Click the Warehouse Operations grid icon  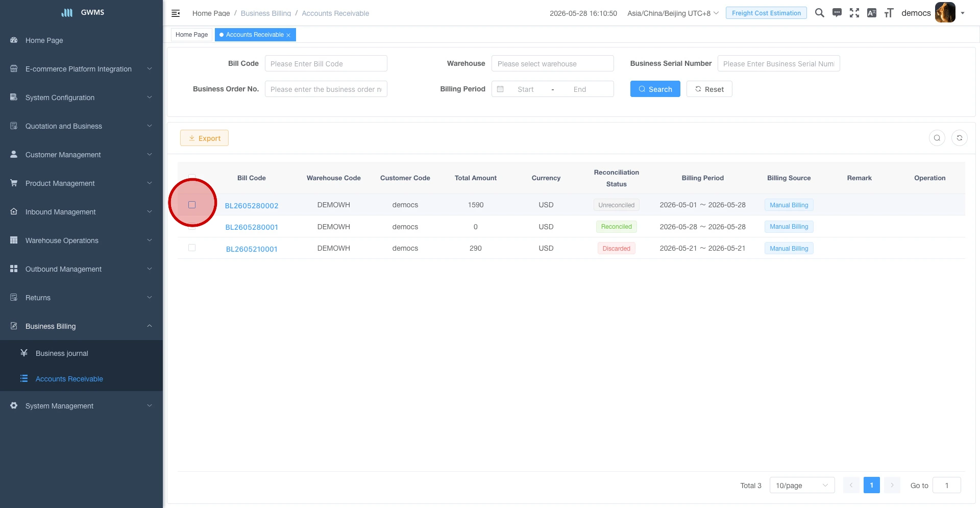pyautogui.click(x=14, y=240)
